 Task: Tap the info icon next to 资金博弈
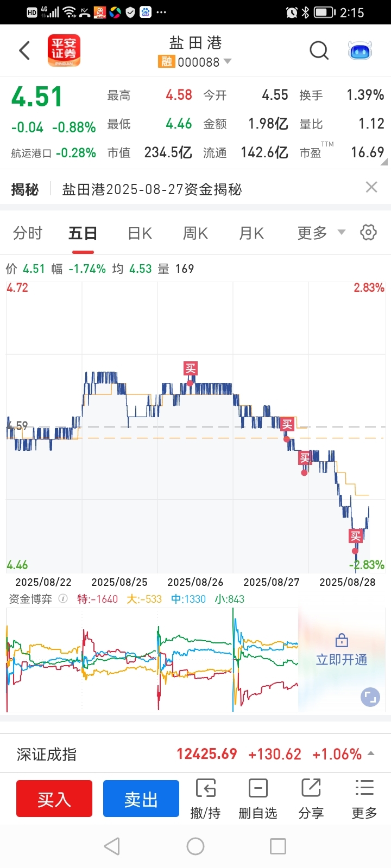(x=63, y=599)
